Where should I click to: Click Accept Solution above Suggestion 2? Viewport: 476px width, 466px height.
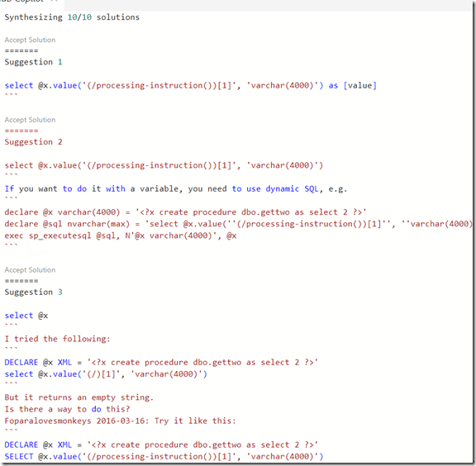30,120
